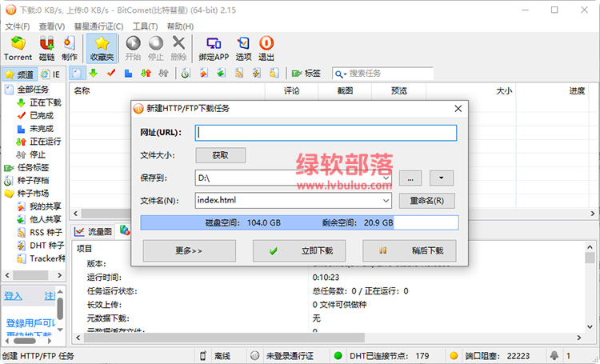The height and width of the screenshot is (364, 600).
Task: Click 重命名(R) rename button
Action: (x=427, y=201)
